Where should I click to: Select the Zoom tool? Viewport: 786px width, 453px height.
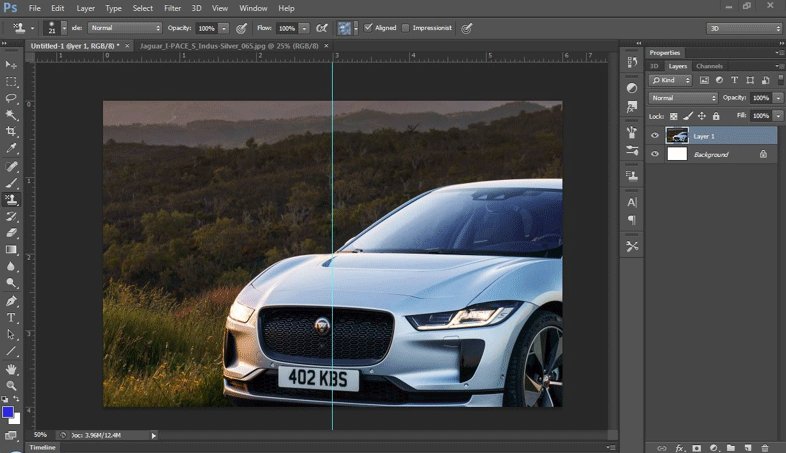(12, 385)
